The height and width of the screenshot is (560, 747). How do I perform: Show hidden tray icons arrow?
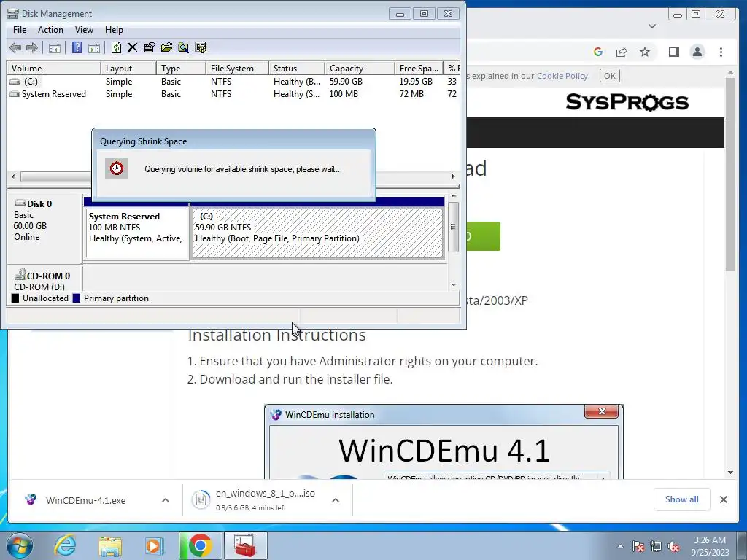620,546
